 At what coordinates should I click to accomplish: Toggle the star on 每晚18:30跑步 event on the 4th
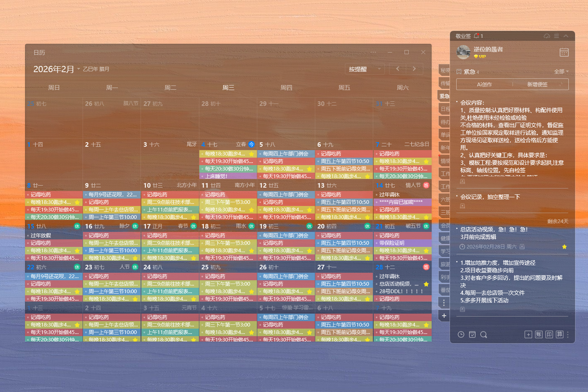[251, 154]
